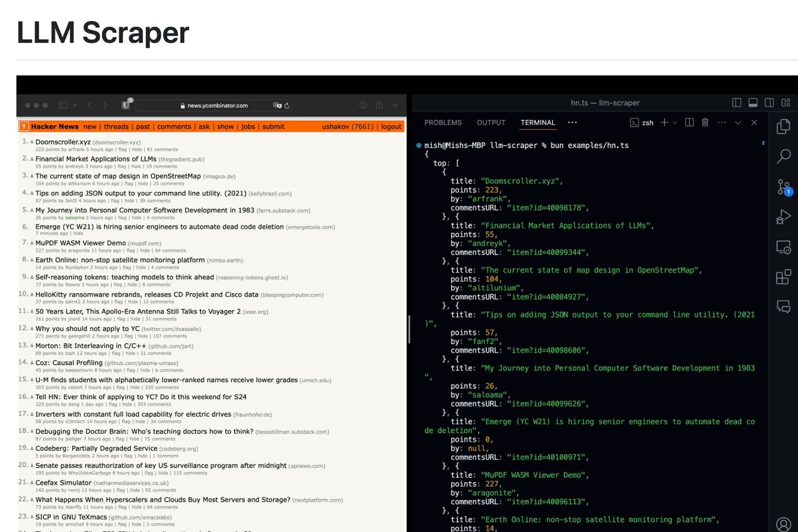
Task: Open the 'new' navigation link
Action: click(x=90, y=127)
